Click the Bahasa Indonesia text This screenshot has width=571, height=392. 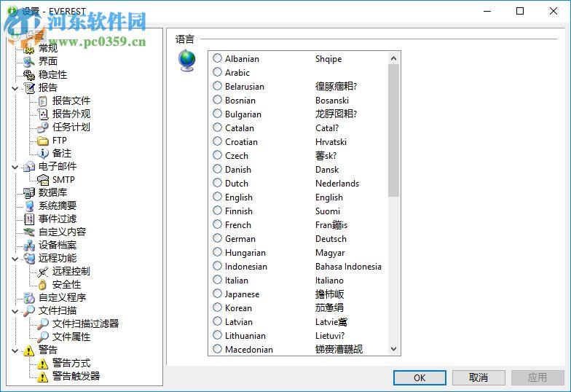pos(348,267)
